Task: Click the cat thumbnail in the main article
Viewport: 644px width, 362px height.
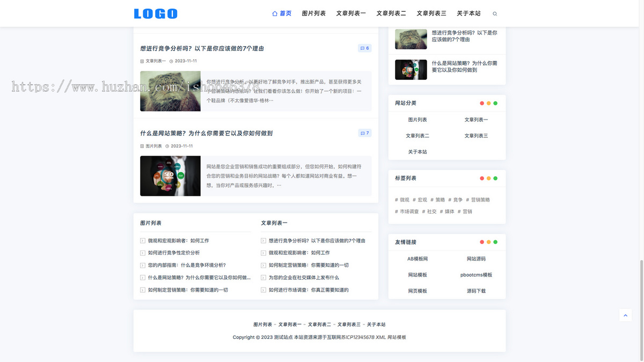Action: pyautogui.click(x=170, y=91)
